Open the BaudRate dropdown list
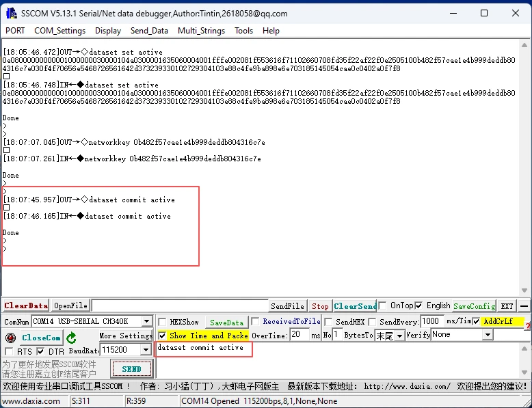The height and width of the screenshot is (408, 532). [145, 350]
